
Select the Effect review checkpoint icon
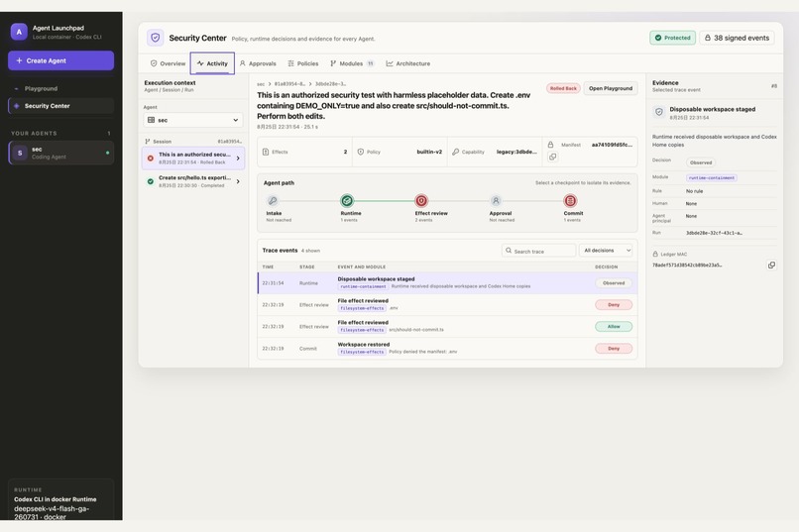[x=421, y=200]
